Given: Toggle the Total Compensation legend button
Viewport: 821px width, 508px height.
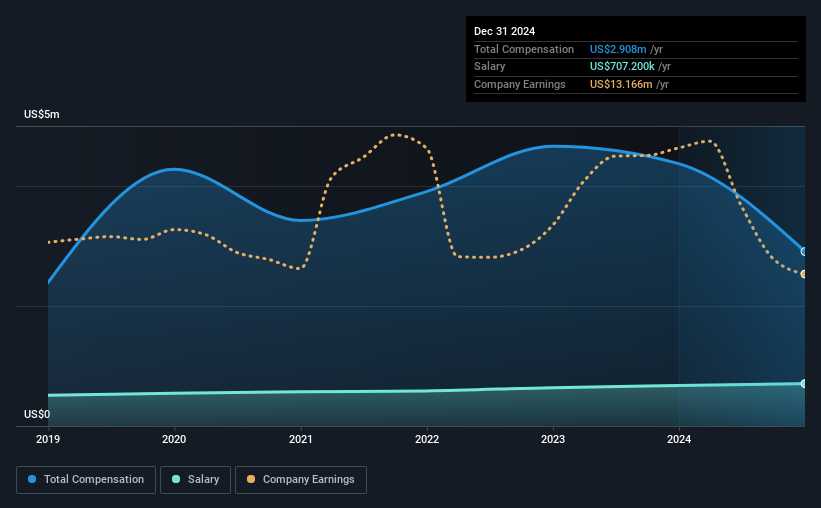Looking at the screenshot, I should tap(86, 480).
